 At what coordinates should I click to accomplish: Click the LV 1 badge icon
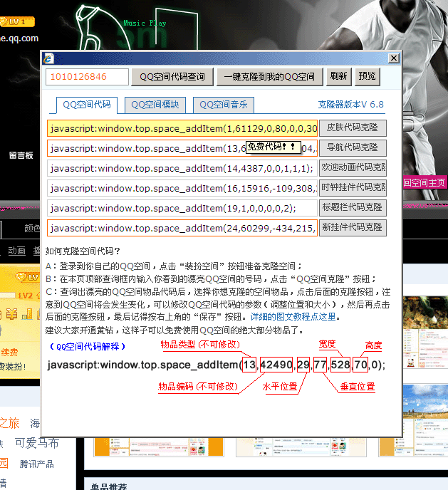[x=17, y=22]
